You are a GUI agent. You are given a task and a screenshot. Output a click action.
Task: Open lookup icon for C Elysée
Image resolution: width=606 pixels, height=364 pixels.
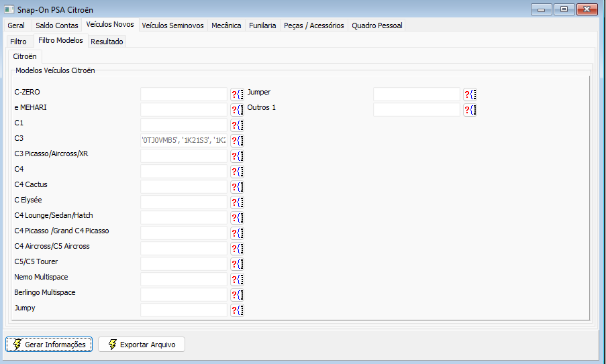(x=238, y=202)
